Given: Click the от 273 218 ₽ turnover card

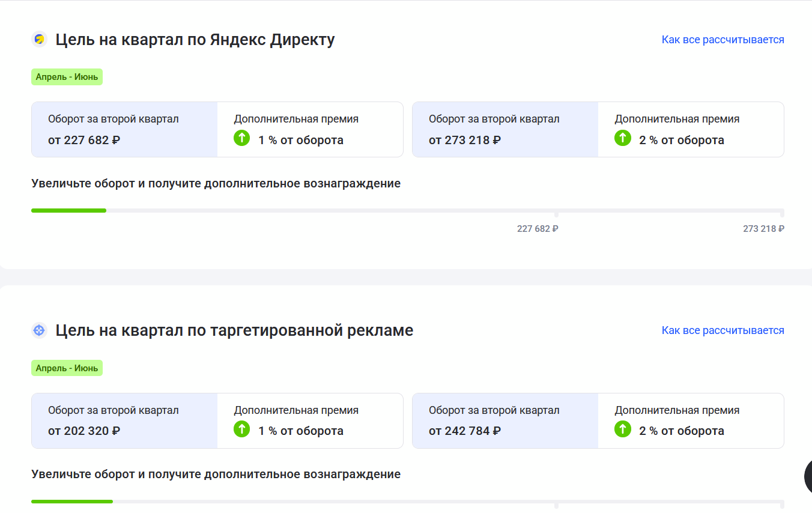Looking at the screenshot, I should (x=504, y=129).
